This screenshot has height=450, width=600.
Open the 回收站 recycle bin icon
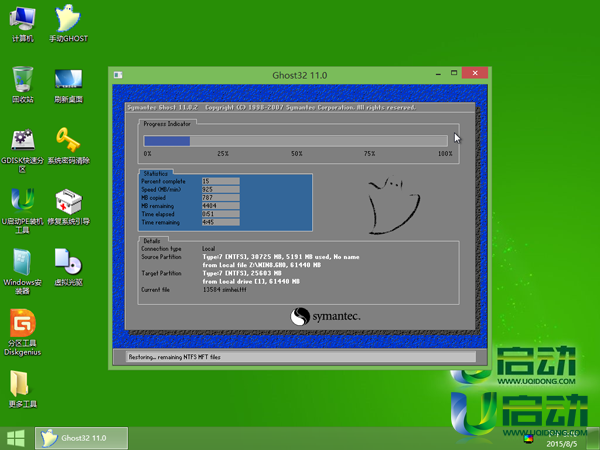23,85
